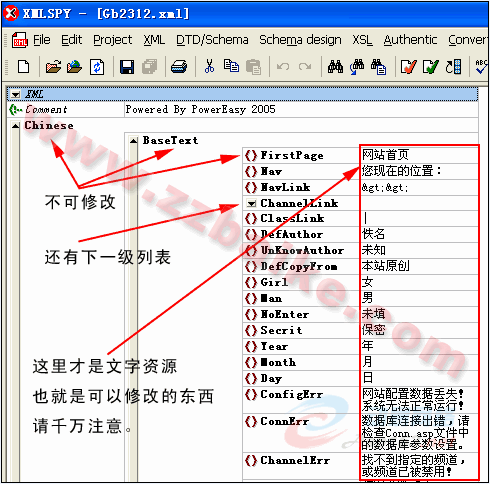Check well-formedness with the yellow checkmark icon

point(408,67)
